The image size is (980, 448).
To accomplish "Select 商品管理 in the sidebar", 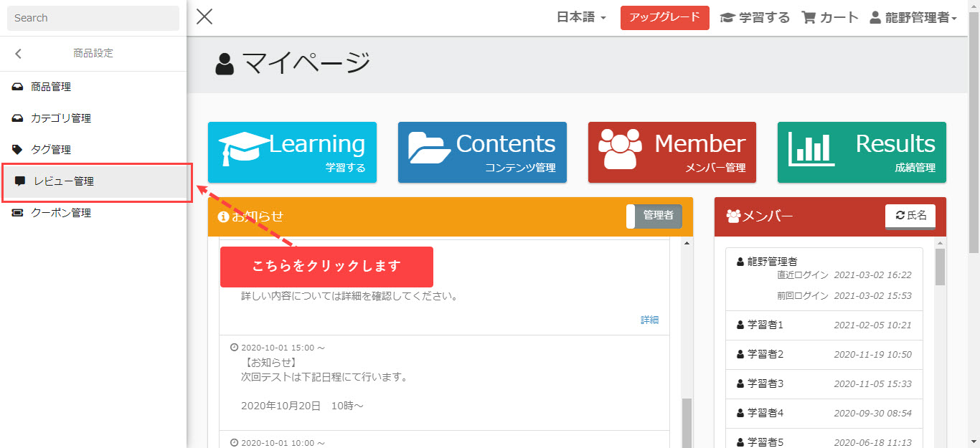I will tap(50, 87).
